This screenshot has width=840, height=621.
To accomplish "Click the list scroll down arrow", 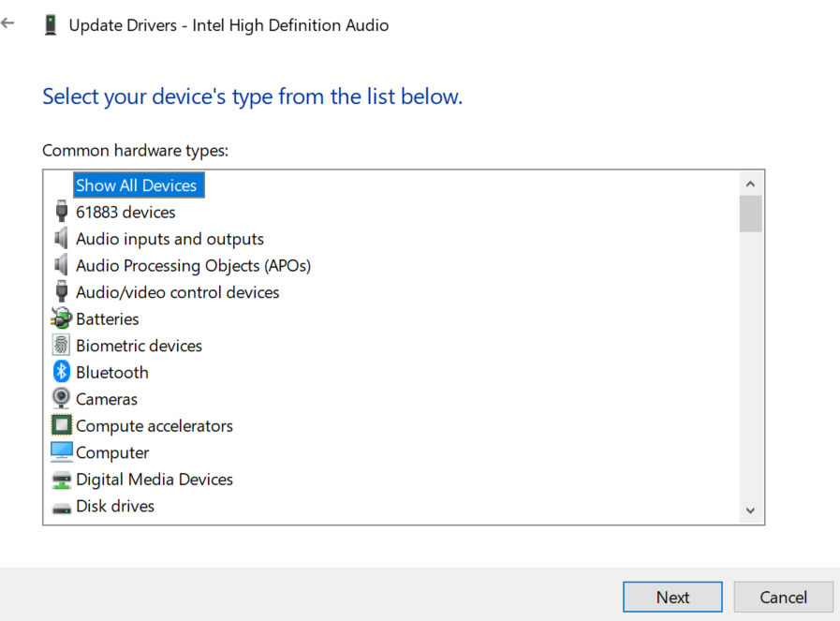I will [x=750, y=510].
